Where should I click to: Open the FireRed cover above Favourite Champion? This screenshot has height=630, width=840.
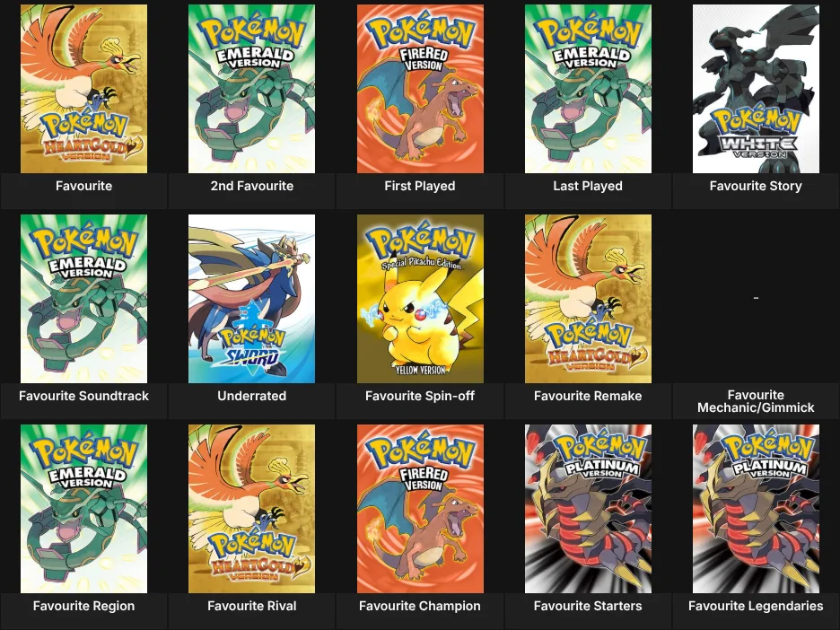(x=420, y=509)
